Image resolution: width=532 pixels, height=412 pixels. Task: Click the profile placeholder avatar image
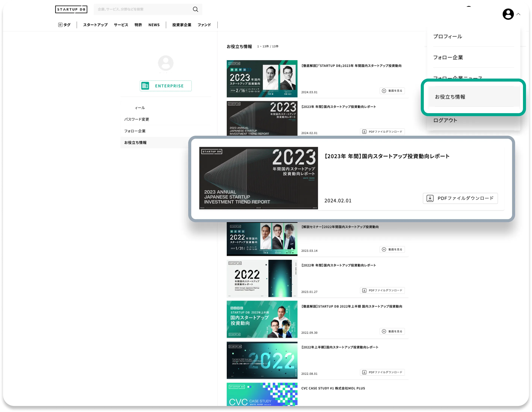pos(166,63)
